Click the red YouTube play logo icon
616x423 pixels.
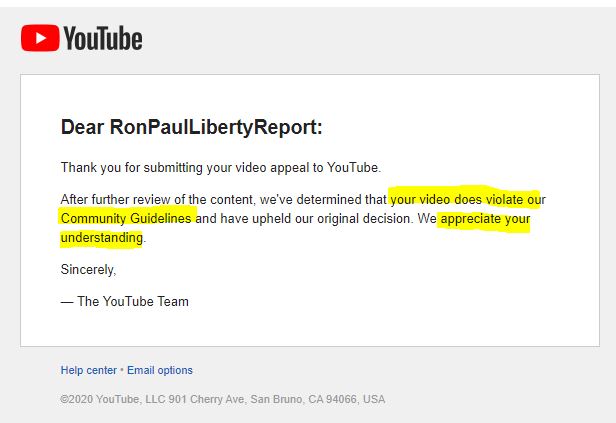click(40, 38)
